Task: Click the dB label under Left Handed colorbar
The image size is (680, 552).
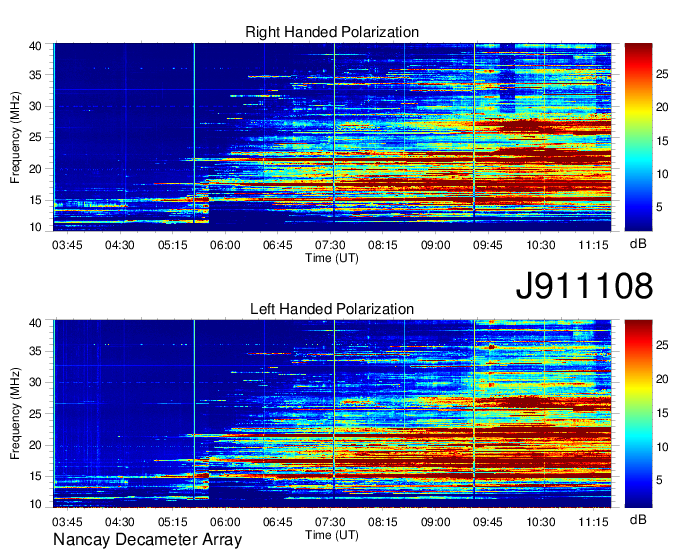Action: [x=638, y=519]
